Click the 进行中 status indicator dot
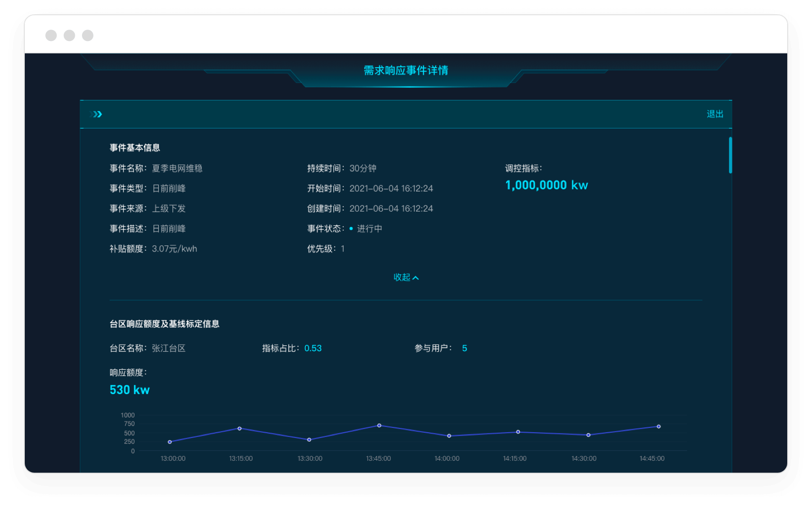Viewport: 812px width, 507px height. coord(351,229)
